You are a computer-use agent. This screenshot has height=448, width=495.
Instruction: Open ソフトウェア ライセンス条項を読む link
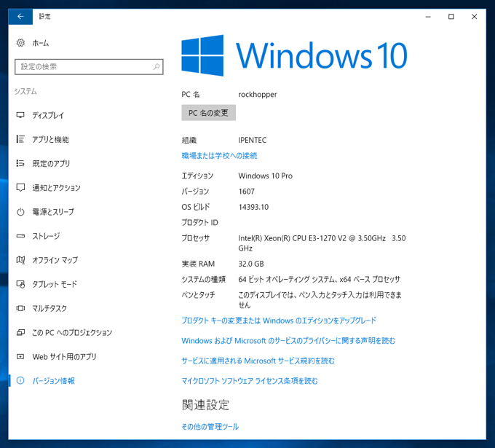[x=250, y=381]
